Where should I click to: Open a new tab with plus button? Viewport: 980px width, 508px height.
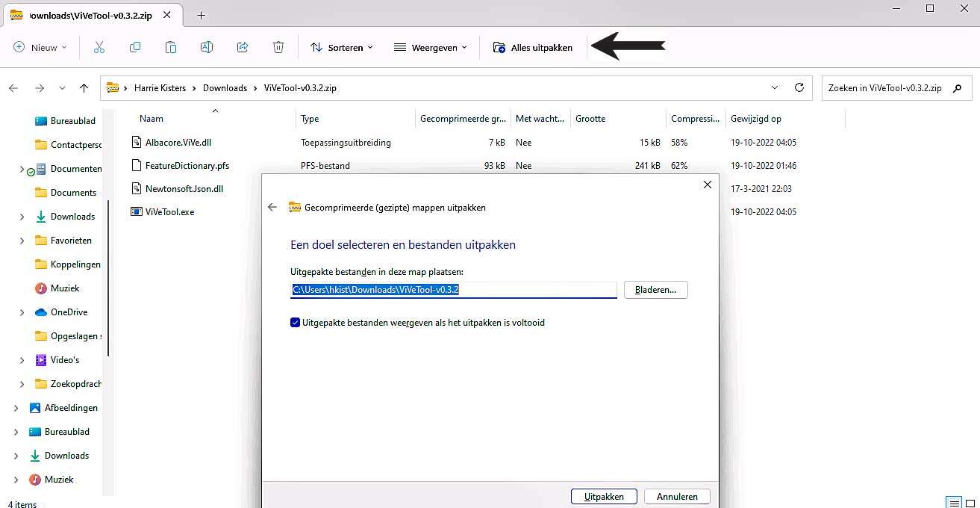[202, 15]
